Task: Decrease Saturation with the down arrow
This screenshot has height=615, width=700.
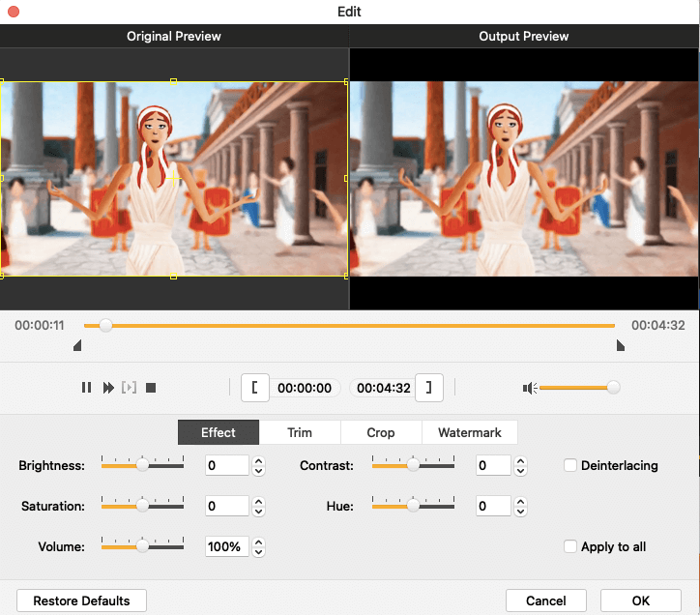Action: click(258, 512)
